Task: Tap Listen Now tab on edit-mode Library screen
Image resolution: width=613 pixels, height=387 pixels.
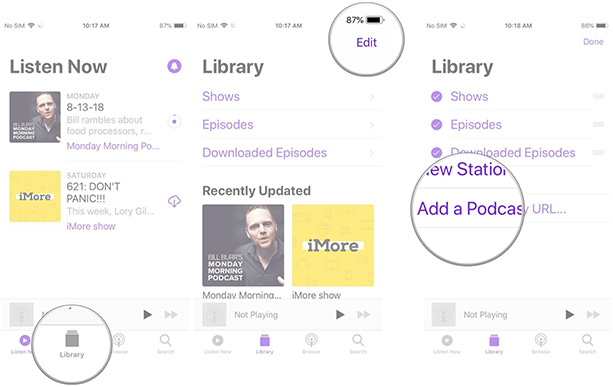Action: 447,344
